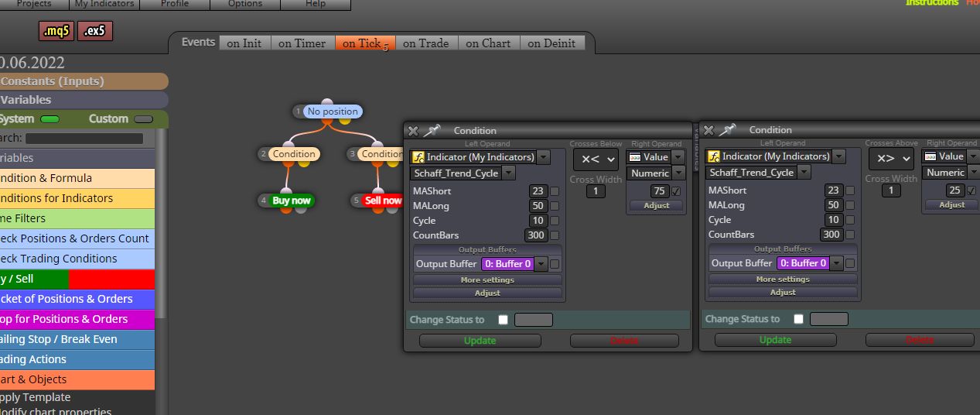Click function icon in Crosses Above left operand
The image size is (980, 415).
(x=713, y=156)
